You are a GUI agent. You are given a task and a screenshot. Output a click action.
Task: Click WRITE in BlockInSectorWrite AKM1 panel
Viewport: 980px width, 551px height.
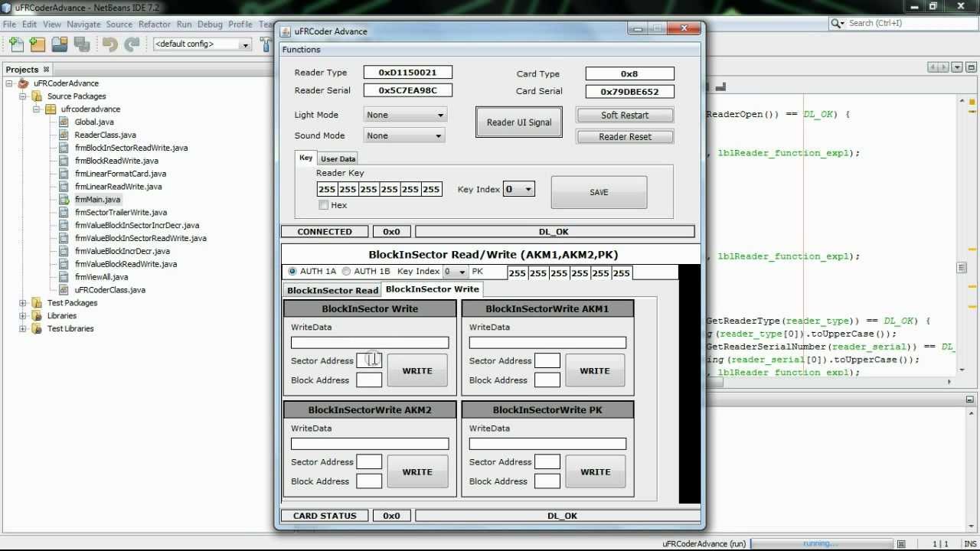(595, 371)
